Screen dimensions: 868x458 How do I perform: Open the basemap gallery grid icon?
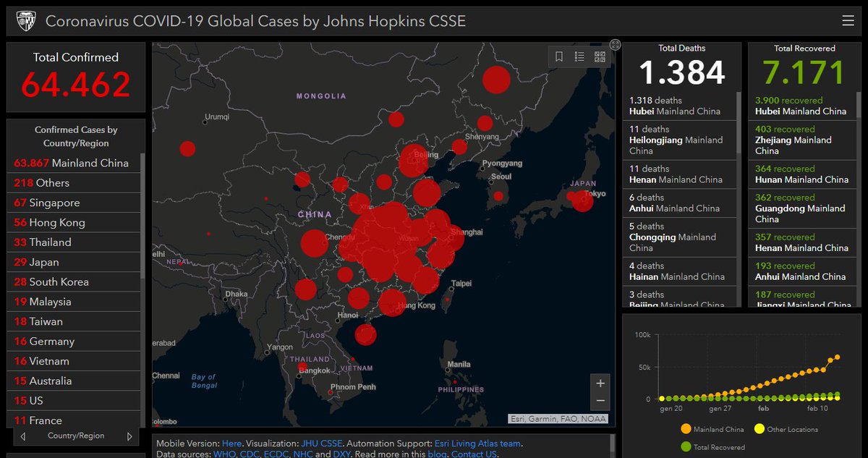[x=600, y=56]
